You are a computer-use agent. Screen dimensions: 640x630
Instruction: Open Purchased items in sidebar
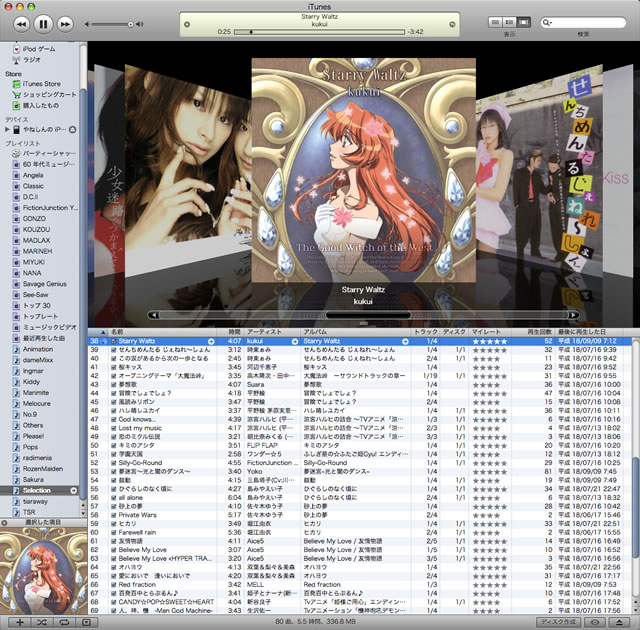click(36, 105)
